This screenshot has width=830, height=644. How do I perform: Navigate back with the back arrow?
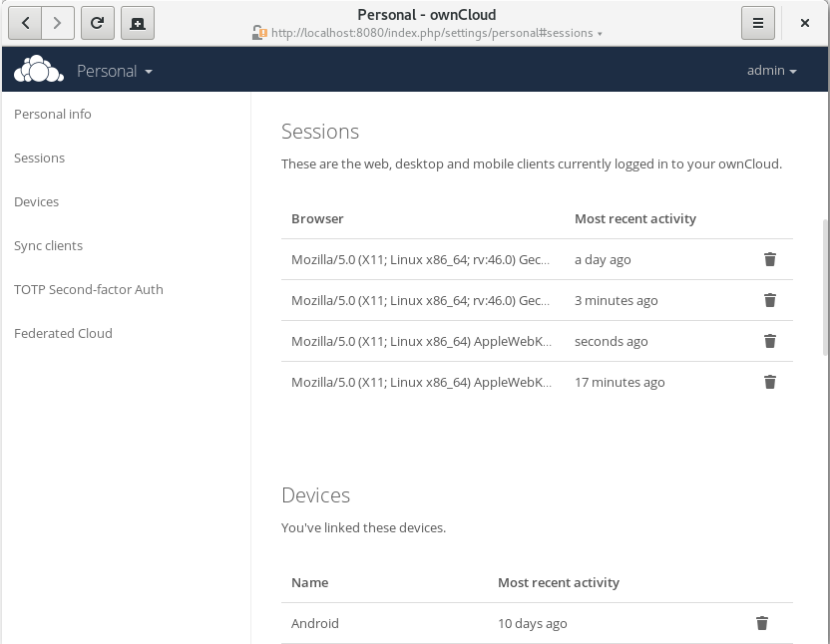coord(25,22)
